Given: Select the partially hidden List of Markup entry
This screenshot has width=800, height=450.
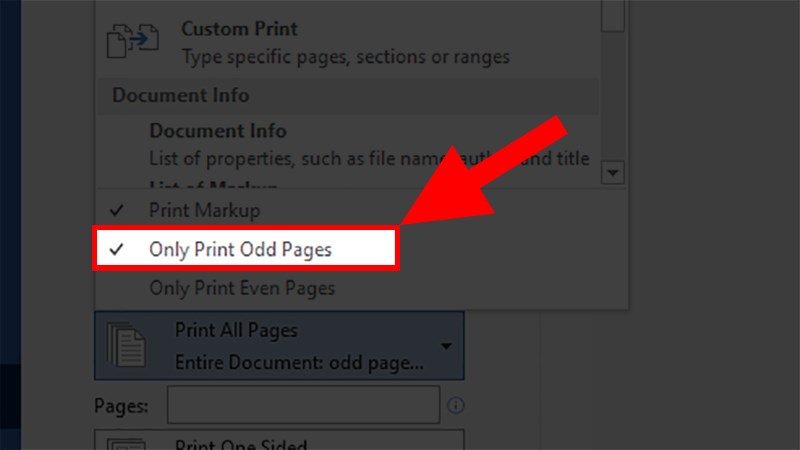Looking at the screenshot, I should (213, 185).
